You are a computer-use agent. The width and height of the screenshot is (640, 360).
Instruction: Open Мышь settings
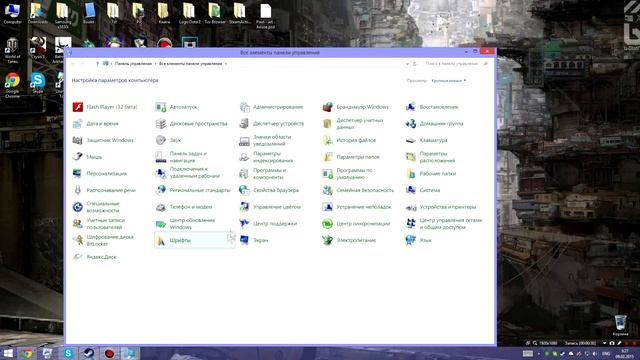(x=87, y=157)
